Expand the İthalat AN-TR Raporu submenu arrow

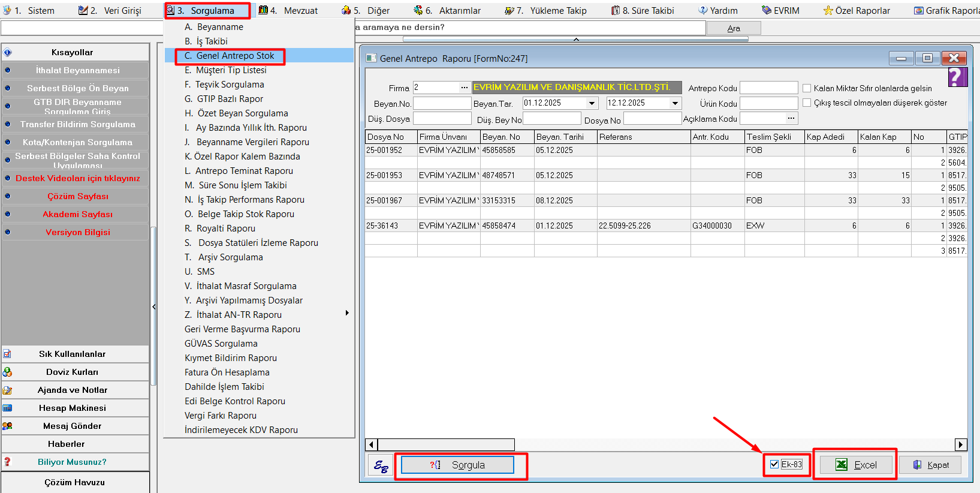[347, 313]
